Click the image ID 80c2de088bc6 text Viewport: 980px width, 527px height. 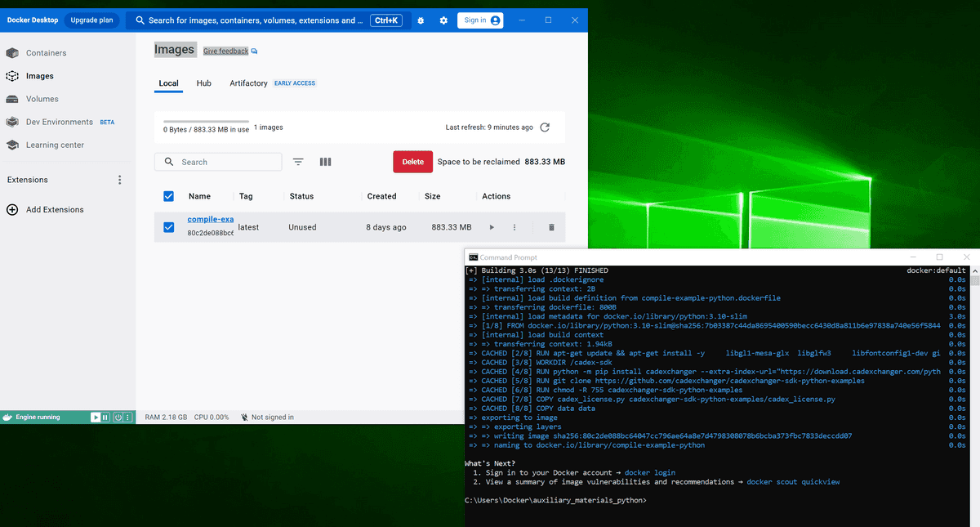pyautogui.click(x=211, y=233)
